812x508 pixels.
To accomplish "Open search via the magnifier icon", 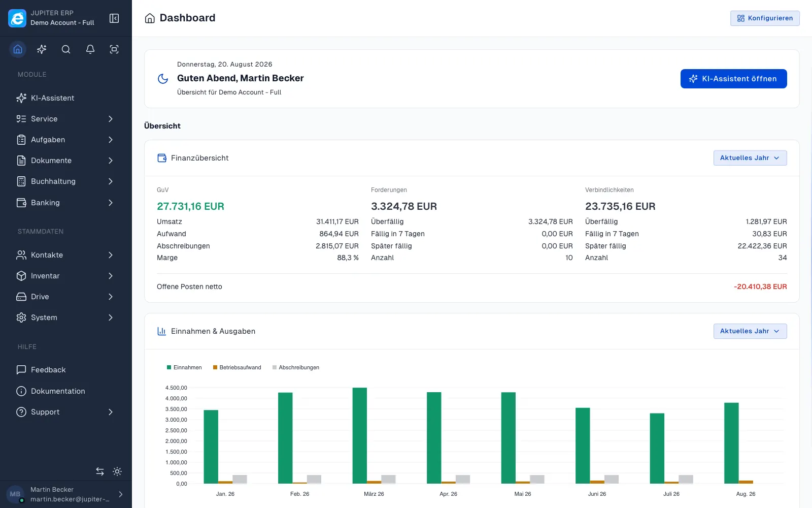I will (66, 49).
